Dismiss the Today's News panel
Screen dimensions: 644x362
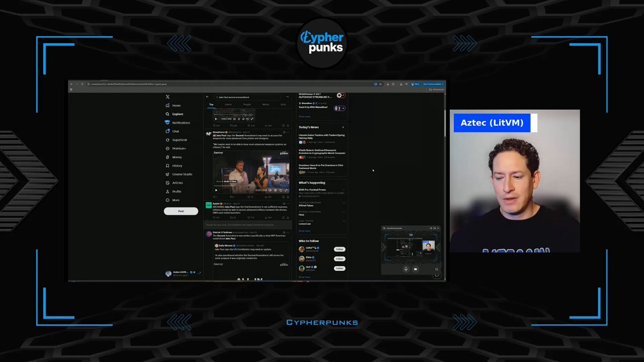[x=343, y=127]
